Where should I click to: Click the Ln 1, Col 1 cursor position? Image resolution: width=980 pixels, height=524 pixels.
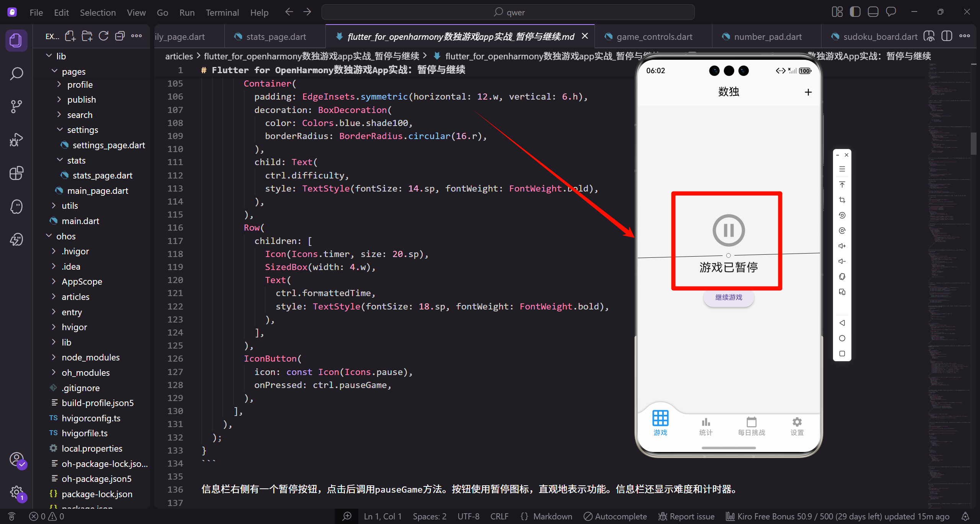coord(382,516)
